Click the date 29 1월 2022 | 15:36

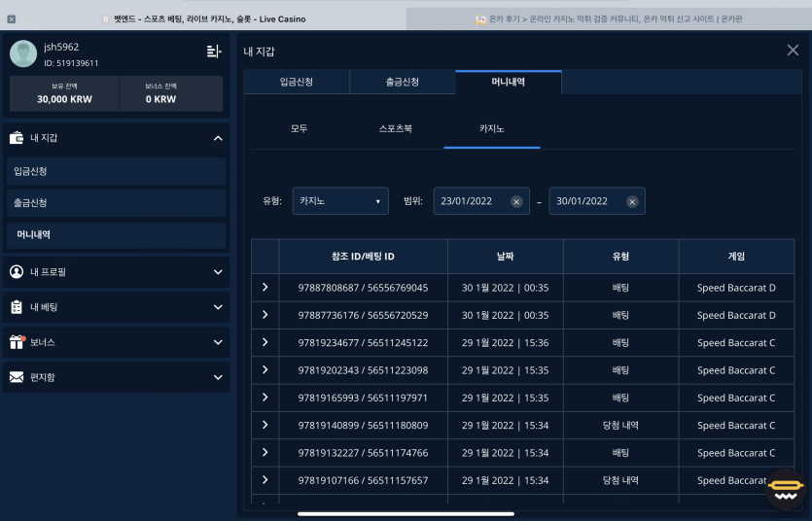click(506, 342)
